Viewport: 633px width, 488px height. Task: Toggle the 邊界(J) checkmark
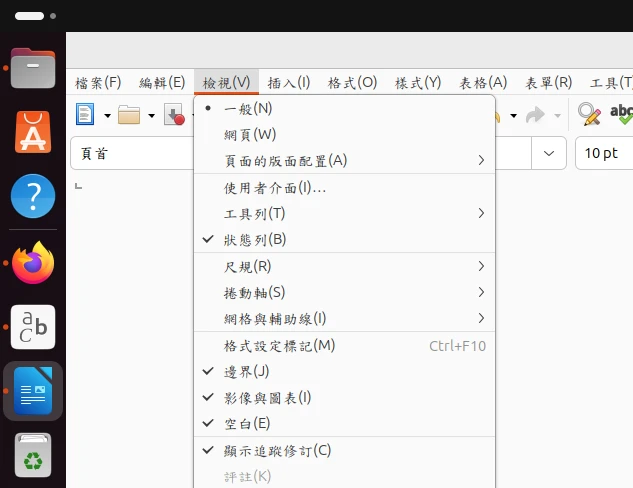click(x=344, y=372)
